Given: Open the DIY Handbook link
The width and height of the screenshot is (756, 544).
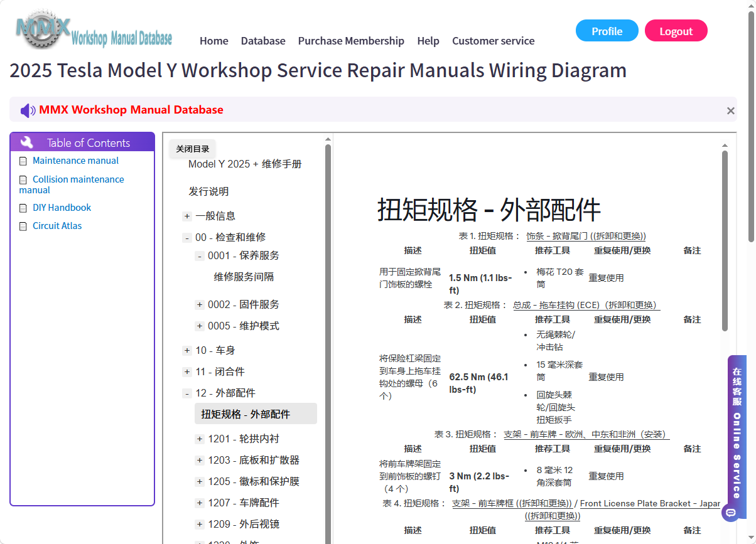Looking at the screenshot, I should 62,208.
